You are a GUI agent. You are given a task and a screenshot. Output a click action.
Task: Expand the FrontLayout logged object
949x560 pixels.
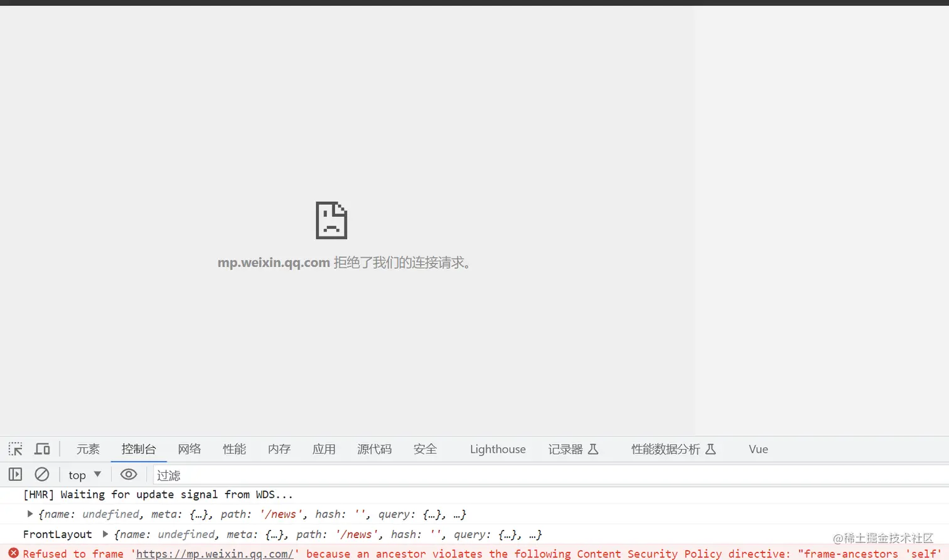(x=105, y=534)
